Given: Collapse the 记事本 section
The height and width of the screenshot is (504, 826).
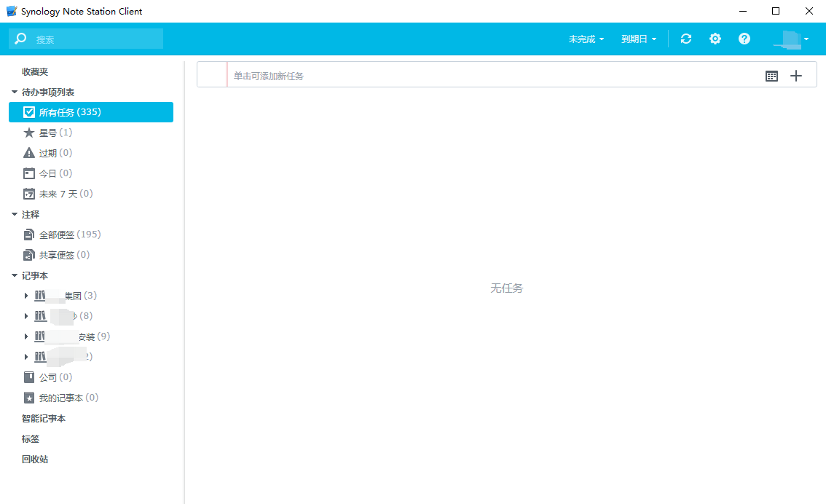Looking at the screenshot, I should (x=15, y=275).
